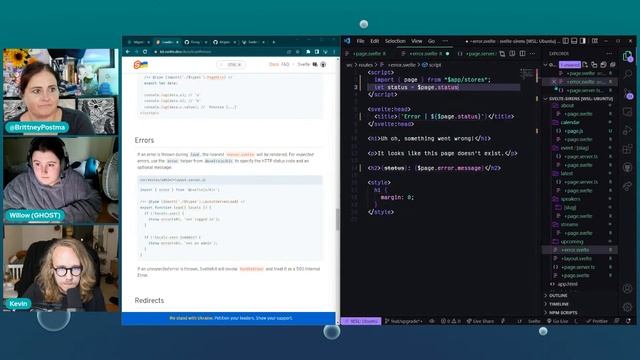Click errors and warnings count in status bar
This screenshot has height=360, width=640.
click(450, 321)
